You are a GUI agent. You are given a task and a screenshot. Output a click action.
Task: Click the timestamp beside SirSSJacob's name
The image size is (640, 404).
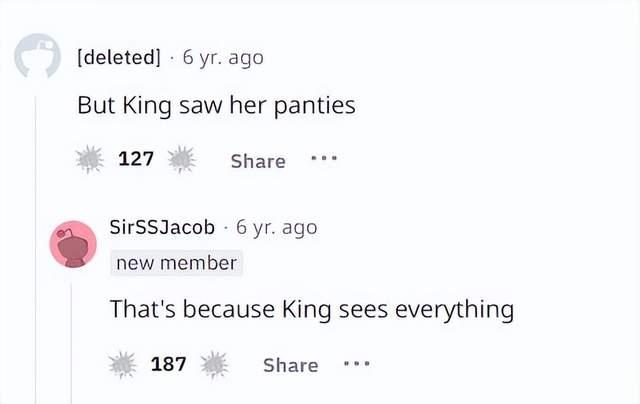[277, 227]
